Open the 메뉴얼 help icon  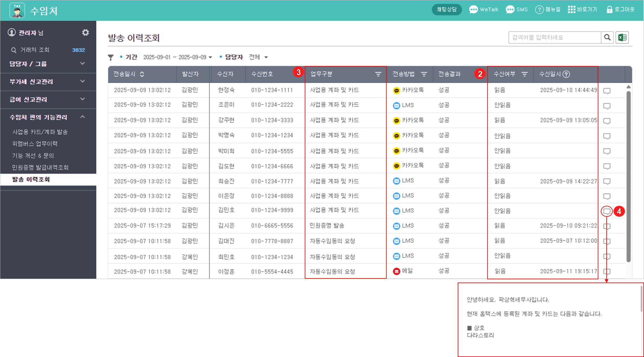point(539,10)
